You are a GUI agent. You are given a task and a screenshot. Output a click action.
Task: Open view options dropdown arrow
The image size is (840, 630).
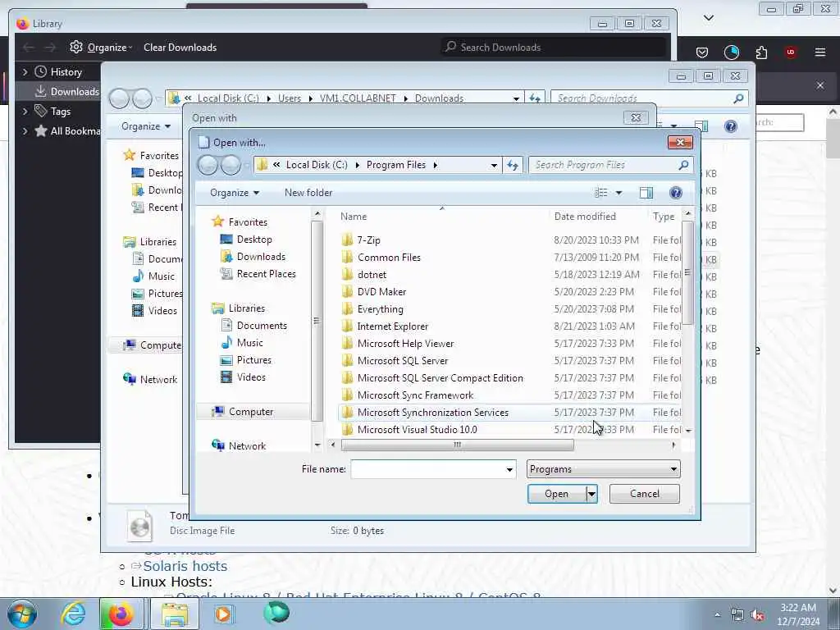(x=619, y=192)
